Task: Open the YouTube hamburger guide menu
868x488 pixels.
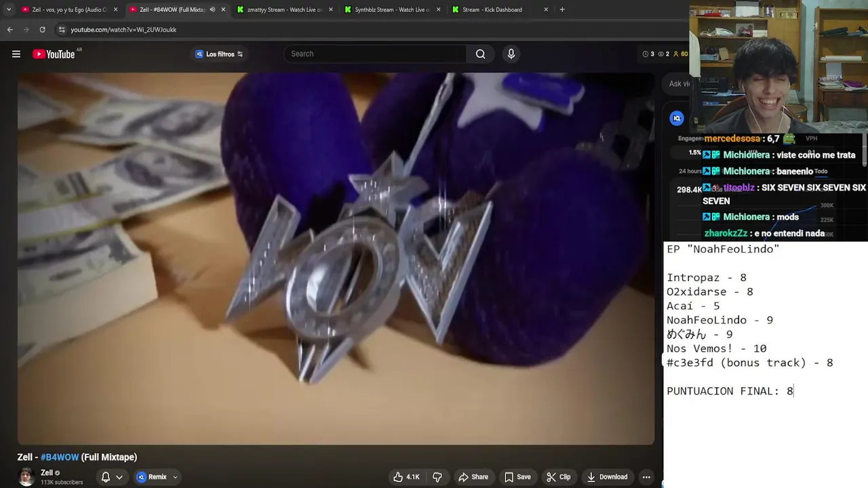Action: [16, 54]
